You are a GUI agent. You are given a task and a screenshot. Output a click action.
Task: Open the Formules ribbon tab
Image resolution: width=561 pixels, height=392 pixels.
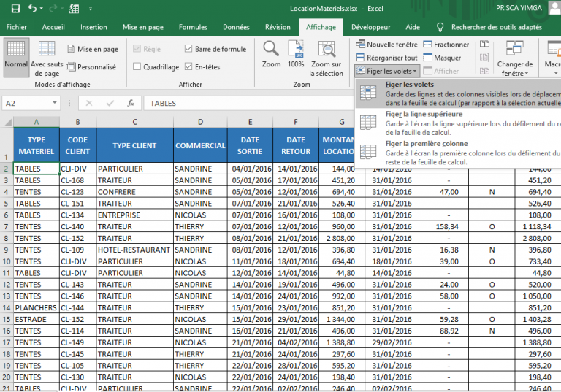[193, 27]
